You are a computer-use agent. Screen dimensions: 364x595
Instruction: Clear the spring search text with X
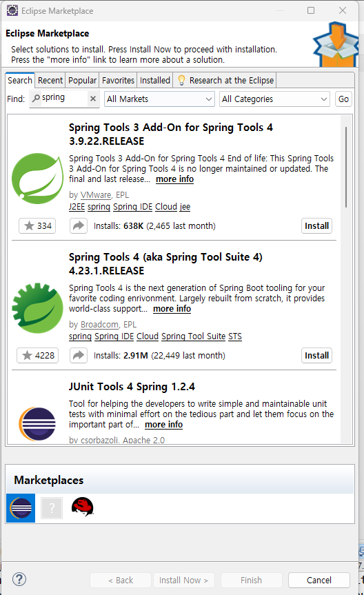coord(92,99)
